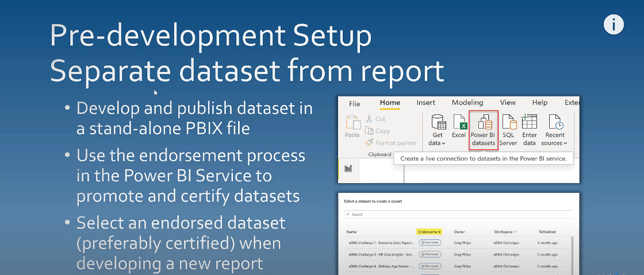Screen dimensions: 644x275
Task: Click the dataset list vertical scrollbar
Action: coord(572,255)
